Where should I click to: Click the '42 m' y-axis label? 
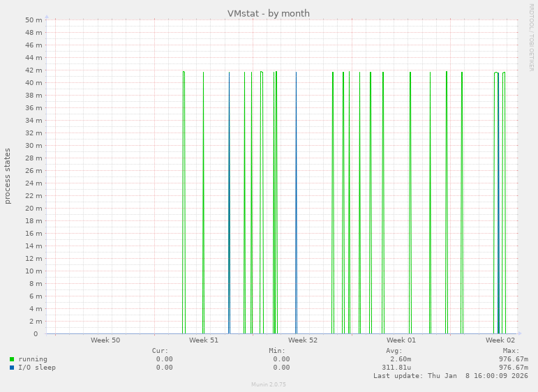click(x=33, y=70)
